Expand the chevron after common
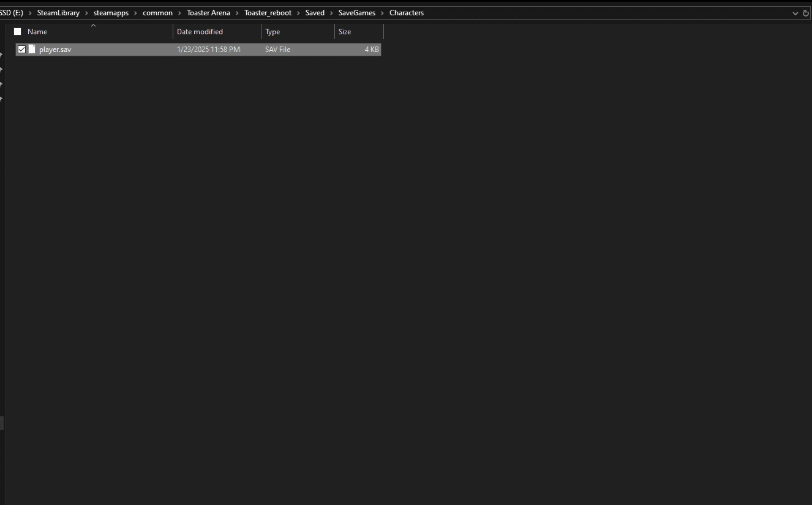The width and height of the screenshot is (812, 505). click(180, 13)
